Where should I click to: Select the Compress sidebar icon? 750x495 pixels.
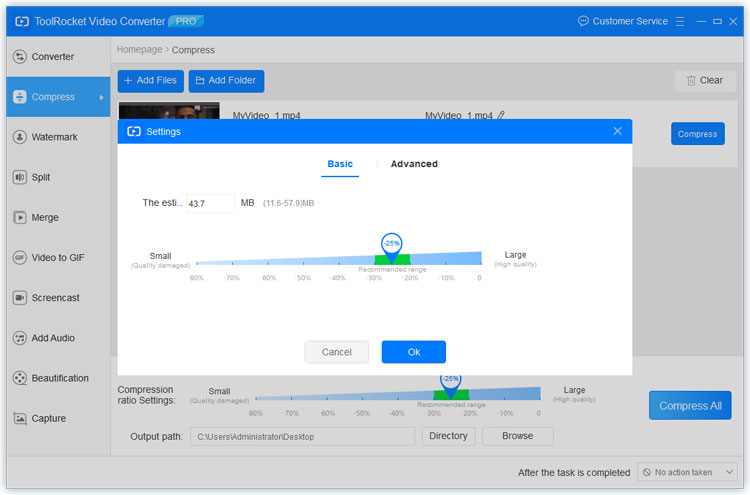pyautogui.click(x=20, y=97)
